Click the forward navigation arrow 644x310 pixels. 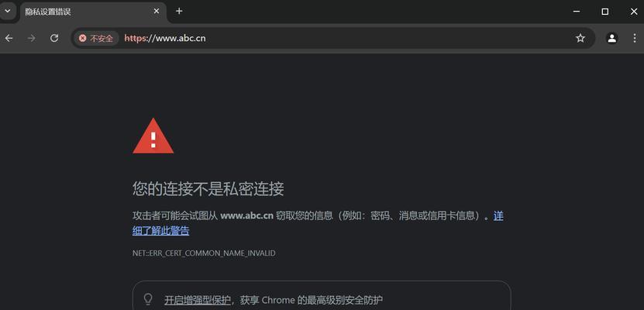point(31,38)
